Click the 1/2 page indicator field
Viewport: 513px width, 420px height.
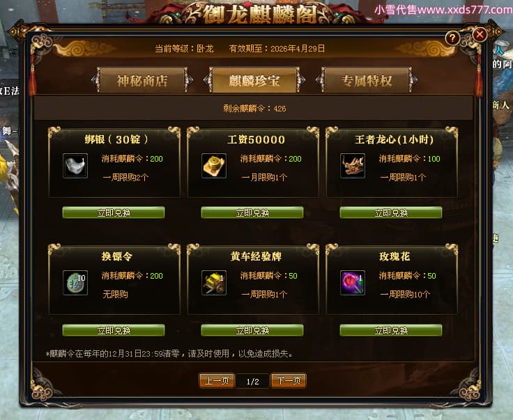252,381
